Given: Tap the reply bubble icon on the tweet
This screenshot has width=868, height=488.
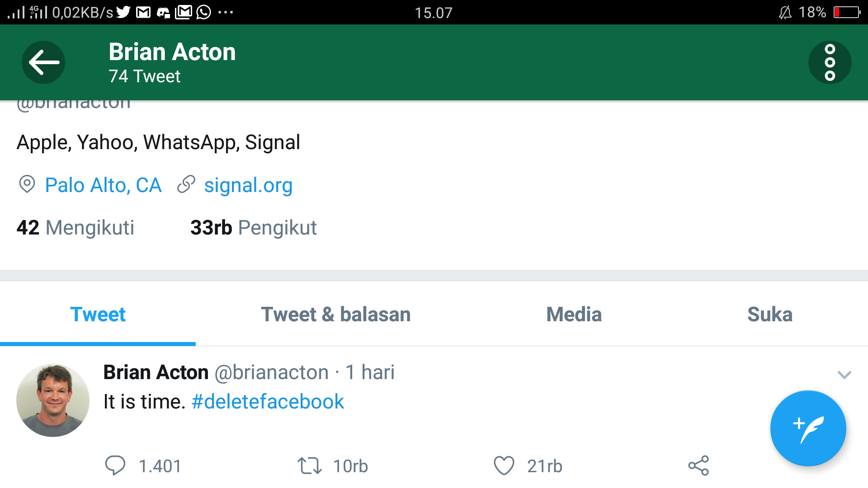Looking at the screenshot, I should [x=115, y=466].
